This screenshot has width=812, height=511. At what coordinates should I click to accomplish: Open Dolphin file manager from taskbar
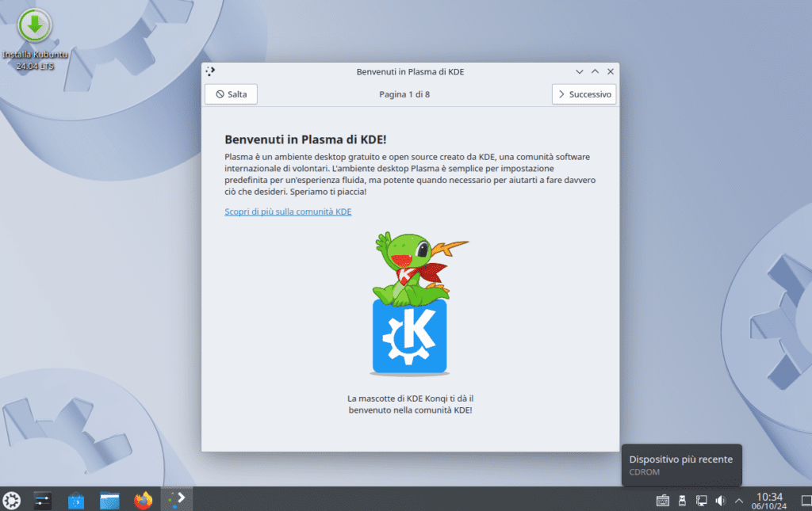(109, 500)
